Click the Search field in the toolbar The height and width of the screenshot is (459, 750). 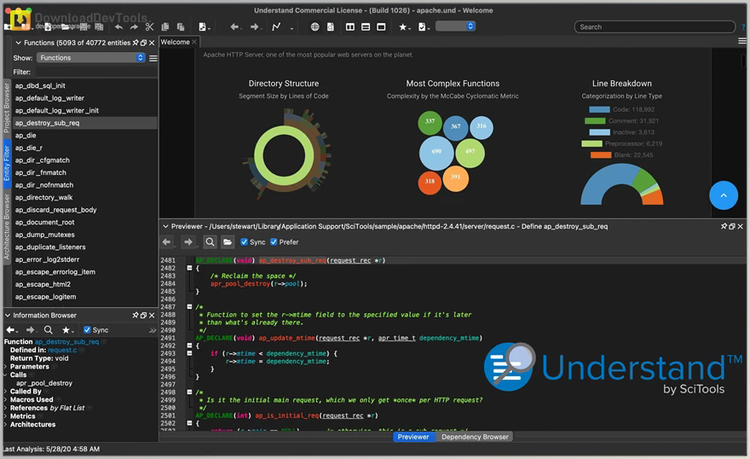pyautogui.click(x=654, y=27)
